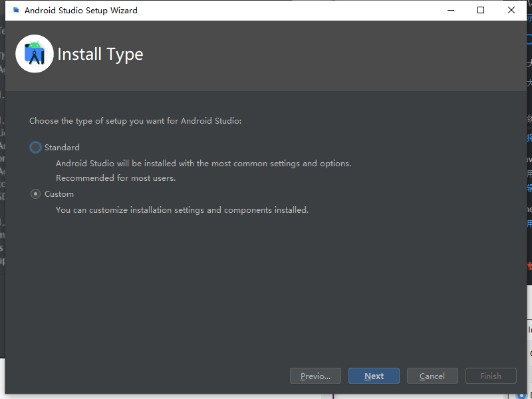Minimize the Setup Wizard window
The image size is (532, 399).
[450, 10]
